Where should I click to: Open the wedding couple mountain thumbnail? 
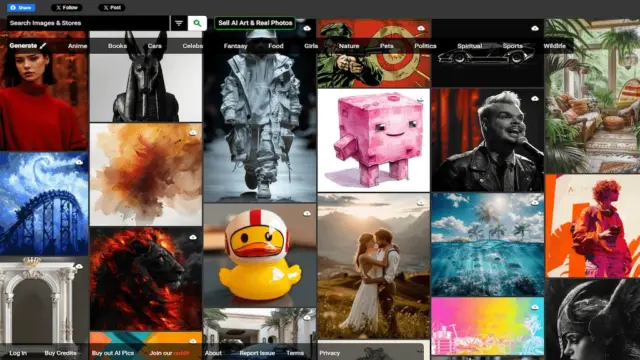coord(374,266)
